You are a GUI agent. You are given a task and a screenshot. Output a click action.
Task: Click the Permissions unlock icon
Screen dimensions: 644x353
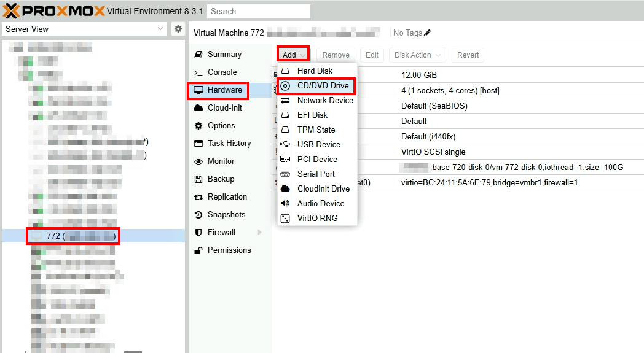pyautogui.click(x=198, y=250)
